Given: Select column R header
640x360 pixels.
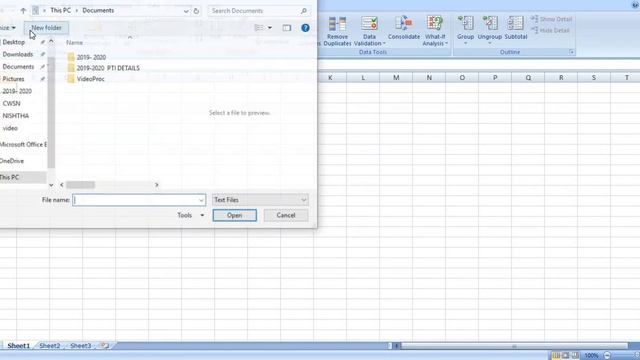Looking at the screenshot, I should pos(561,78).
